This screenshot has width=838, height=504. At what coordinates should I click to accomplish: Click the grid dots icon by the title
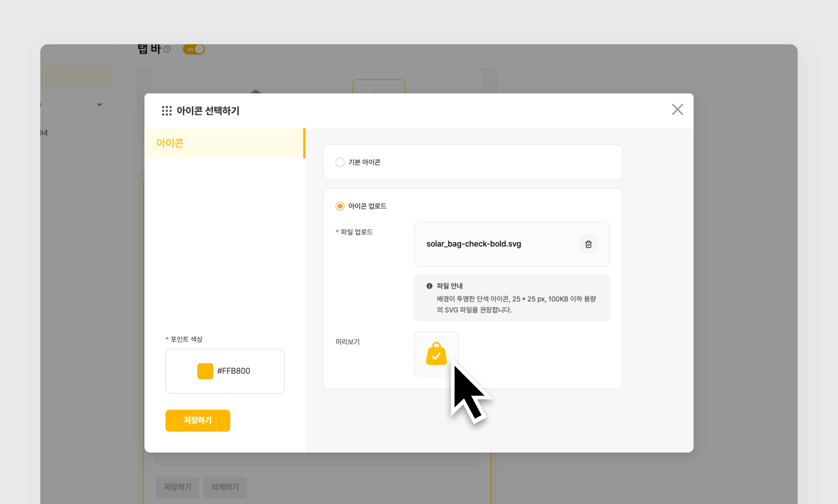167,111
